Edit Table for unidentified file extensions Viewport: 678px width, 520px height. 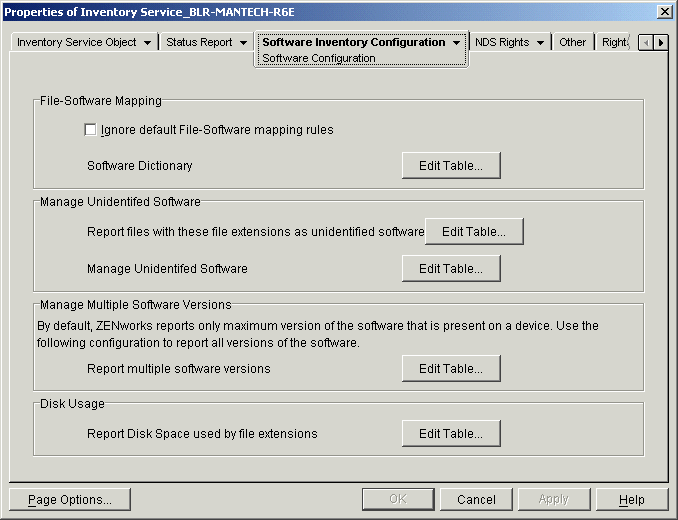coord(474,232)
